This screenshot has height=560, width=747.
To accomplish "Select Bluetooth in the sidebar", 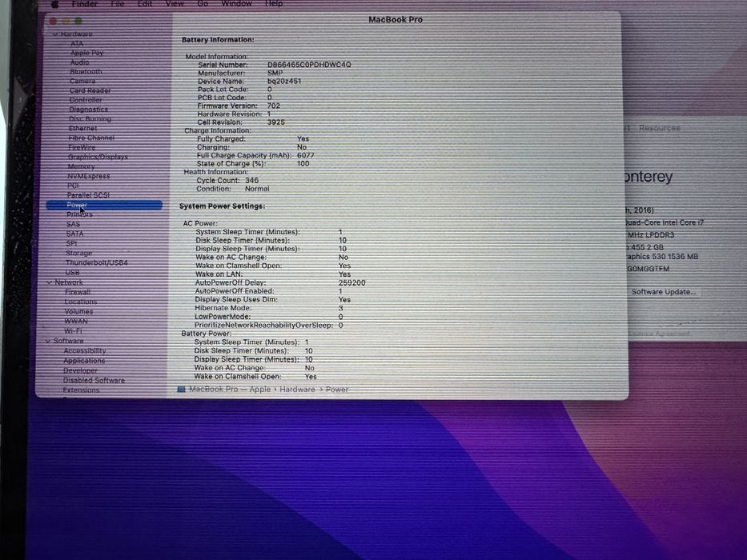I will click(86, 72).
